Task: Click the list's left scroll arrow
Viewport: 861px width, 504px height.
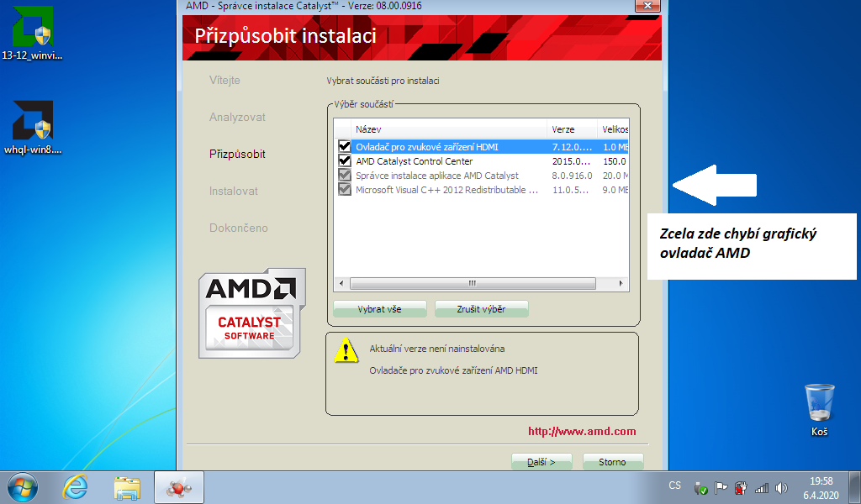Action: (341, 284)
